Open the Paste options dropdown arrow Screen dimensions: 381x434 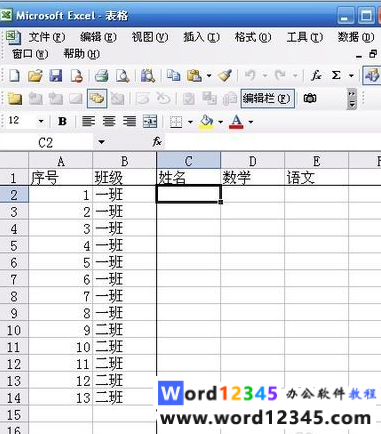tap(209, 76)
